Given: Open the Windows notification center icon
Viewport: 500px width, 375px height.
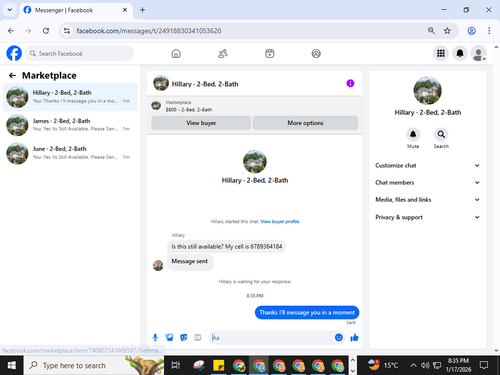Looking at the screenshot, I should point(484,365).
